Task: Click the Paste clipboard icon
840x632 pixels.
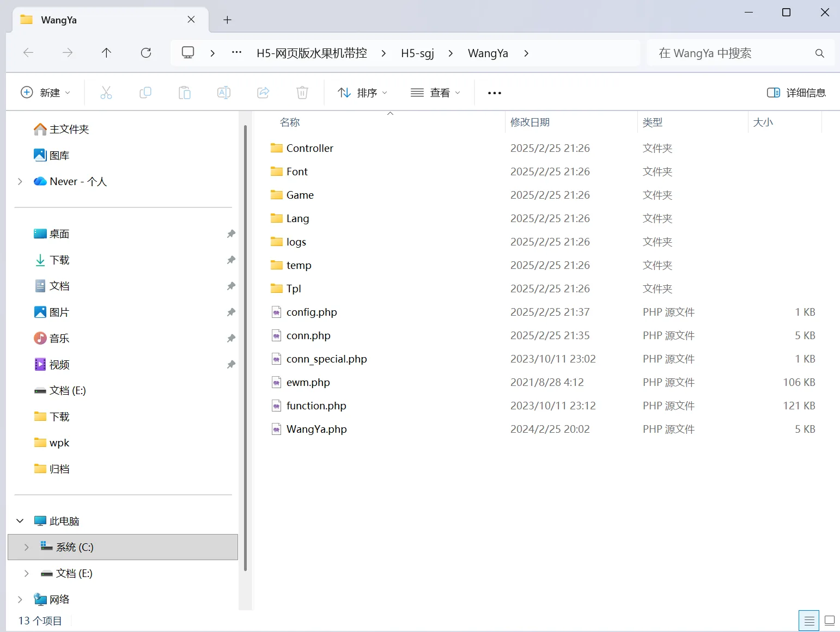Action: tap(185, 93)
